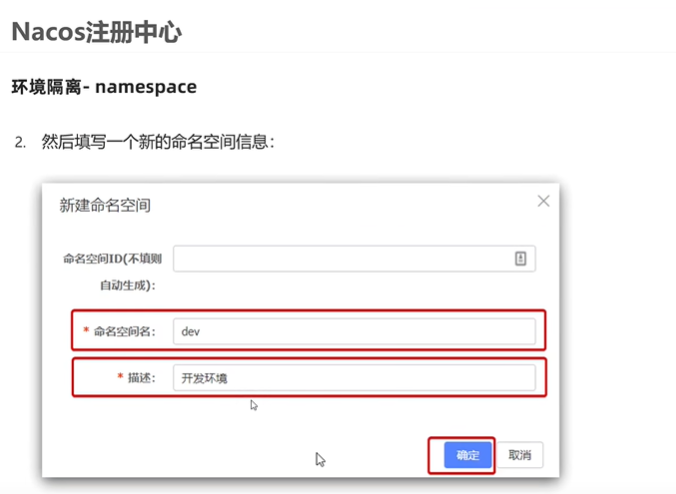This screenshot has width=676, height=494.
Task: Click the 描述 label
Action: point(141,378)
